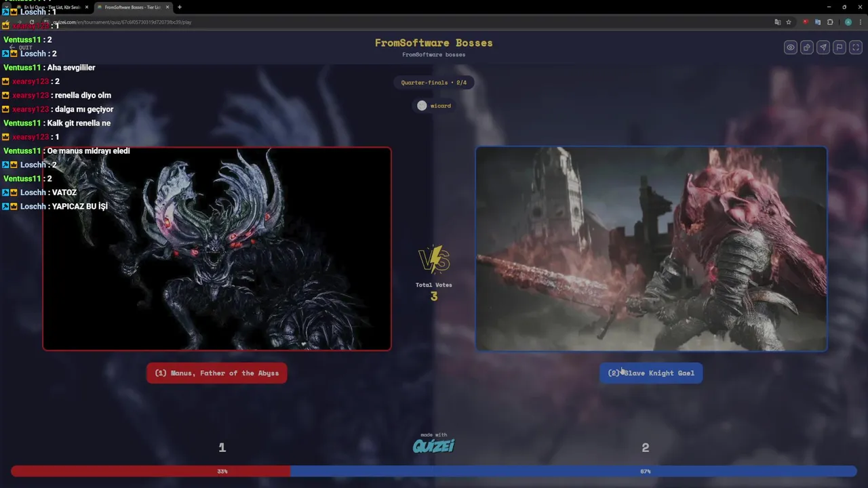Switch to En İyi Oyun Tier List tab
Image resolution: width=868 pixels, height=488 pixels.
pyautogui.click(x=51, y=7)
